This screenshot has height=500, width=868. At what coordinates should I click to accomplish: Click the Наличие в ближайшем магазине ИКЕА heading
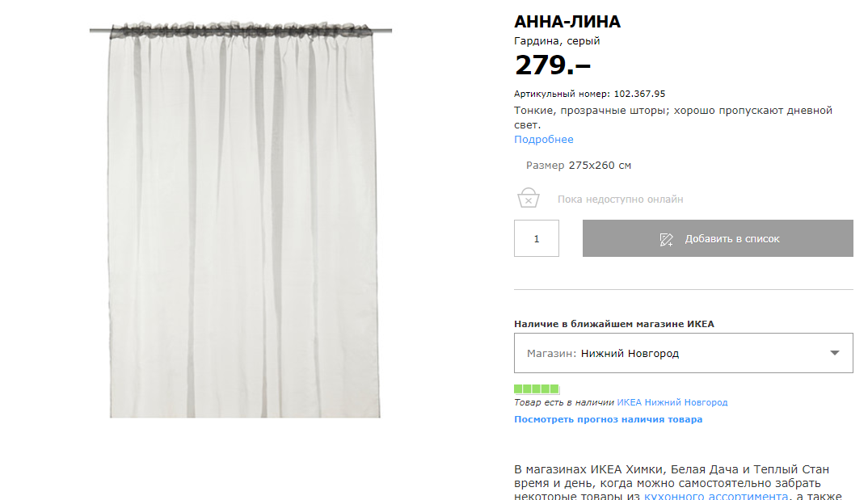click(x=614, y=324)
